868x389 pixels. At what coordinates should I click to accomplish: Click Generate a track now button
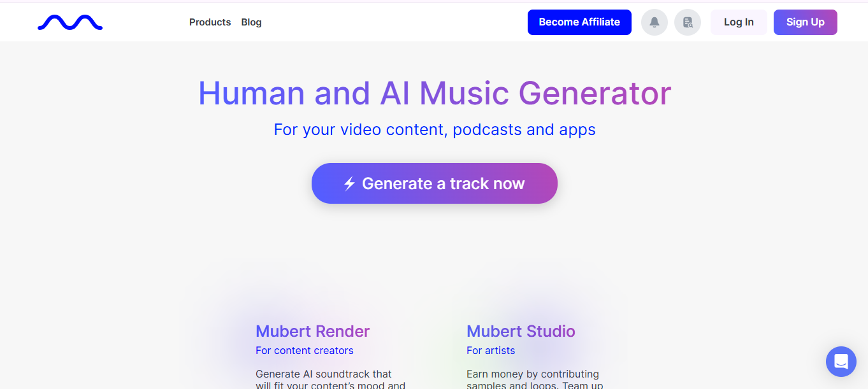[x=435, y=183]
